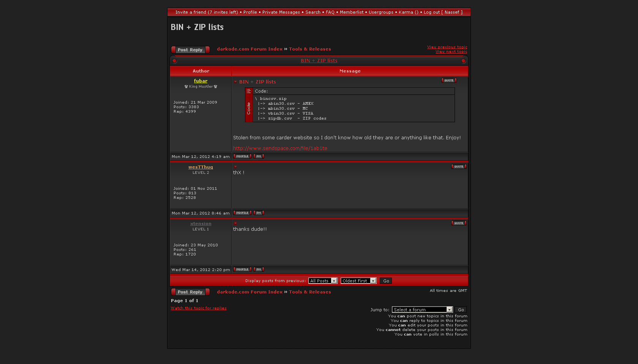Image resolution: width=638 pixels, height=364 pixels.
Task: Click the Quote icon on fubar's post
Action: pyautogui.click(x=449, y=80)
